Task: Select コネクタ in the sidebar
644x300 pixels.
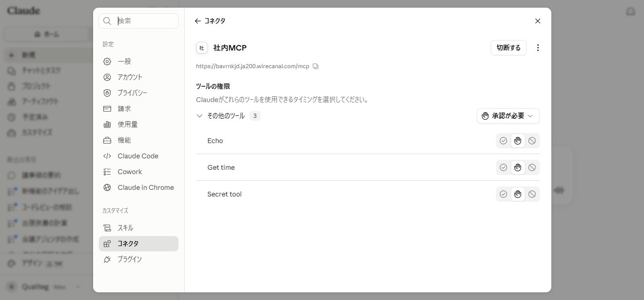Action: [x=138, y=244]
